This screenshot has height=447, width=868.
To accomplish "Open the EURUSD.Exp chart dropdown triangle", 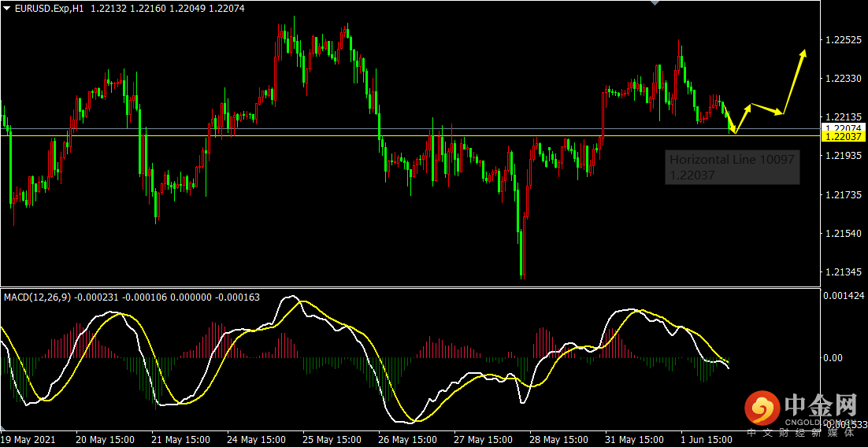I will click(x=6, y=9).
